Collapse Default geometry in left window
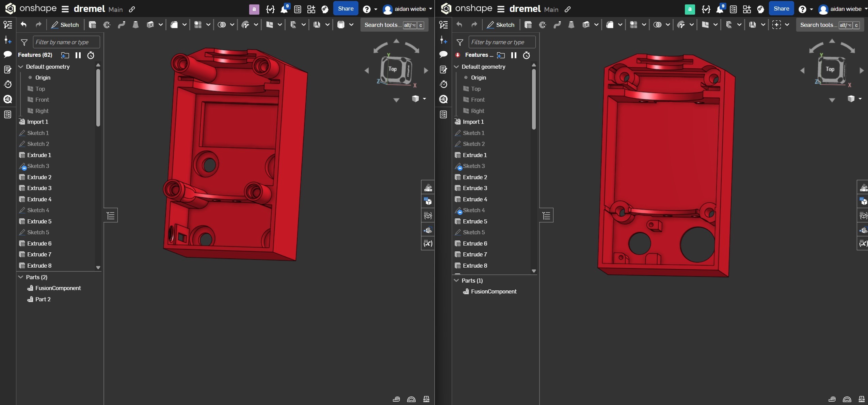868x405 pixels. [x=21, y=67]
